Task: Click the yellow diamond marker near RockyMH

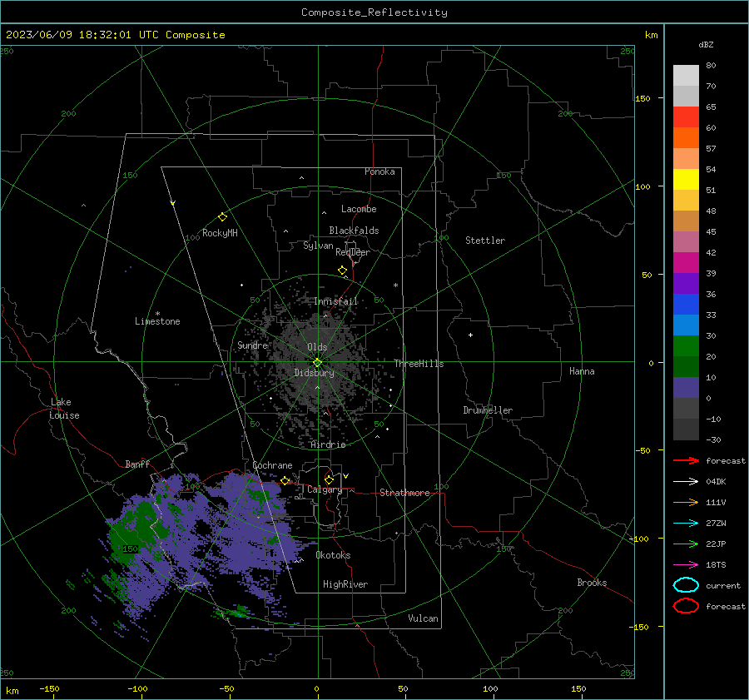Action: (222, 217)
